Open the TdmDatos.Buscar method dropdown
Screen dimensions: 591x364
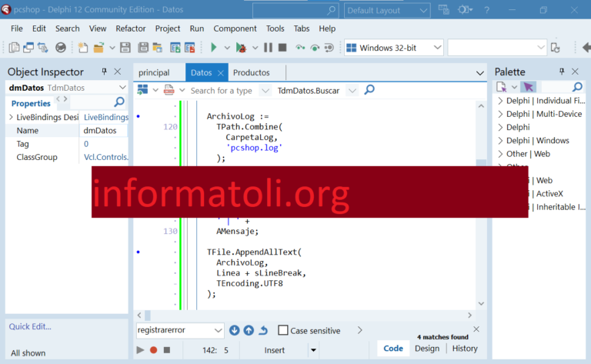(x=352, y=91)
